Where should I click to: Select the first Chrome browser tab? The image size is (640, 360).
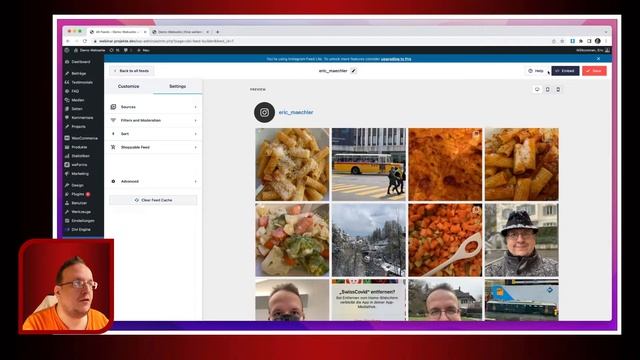118,32
